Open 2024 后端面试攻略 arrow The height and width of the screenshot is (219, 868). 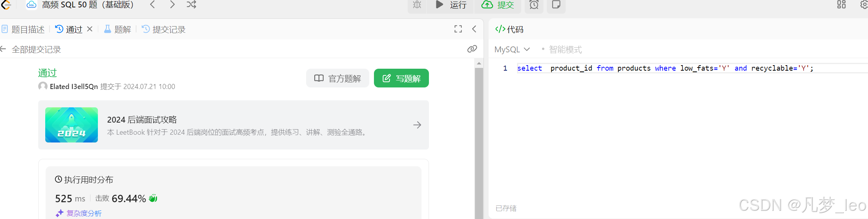[417, 125]
